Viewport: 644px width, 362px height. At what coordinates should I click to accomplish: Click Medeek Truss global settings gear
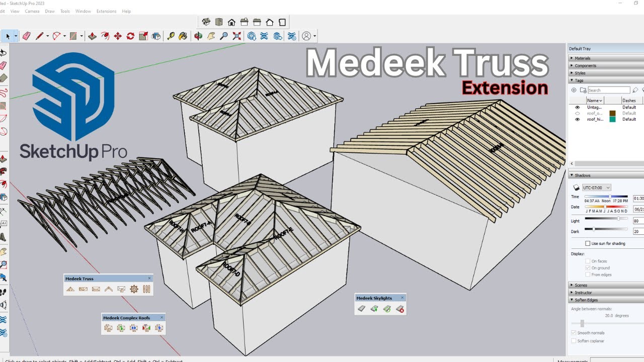pyautogui.click(x=134, y=289)
